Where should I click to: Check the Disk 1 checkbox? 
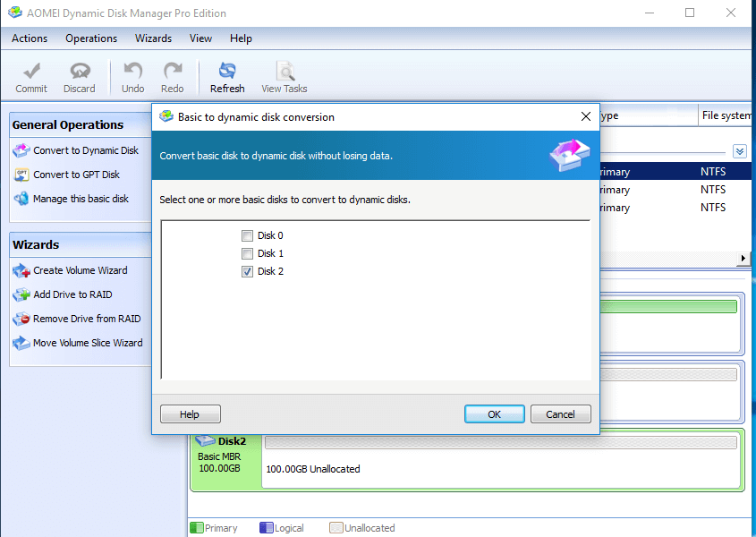coord(247,253)
